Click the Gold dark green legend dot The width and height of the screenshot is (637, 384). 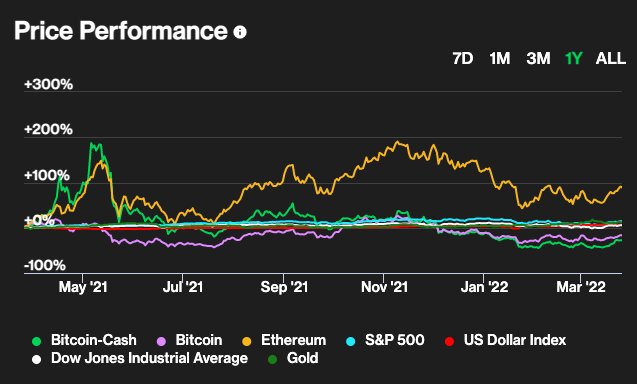[273, 359]
